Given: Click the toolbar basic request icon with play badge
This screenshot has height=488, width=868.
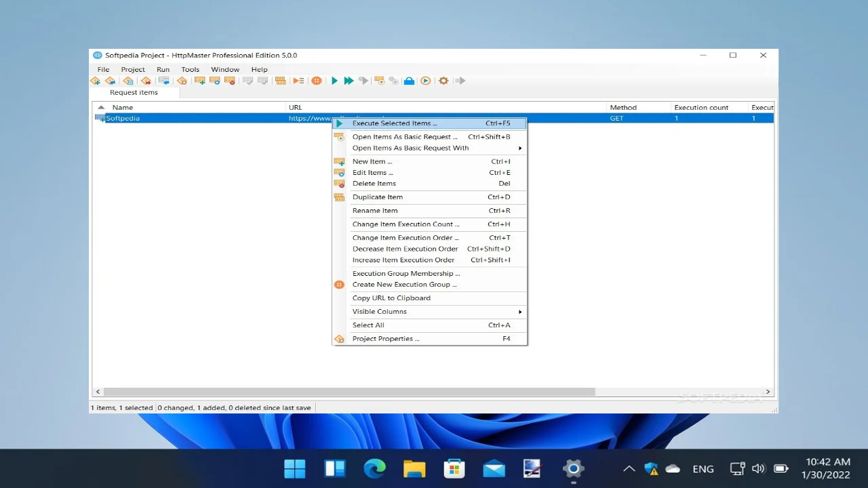Looking at the screenshot, I should pos(379,81).
